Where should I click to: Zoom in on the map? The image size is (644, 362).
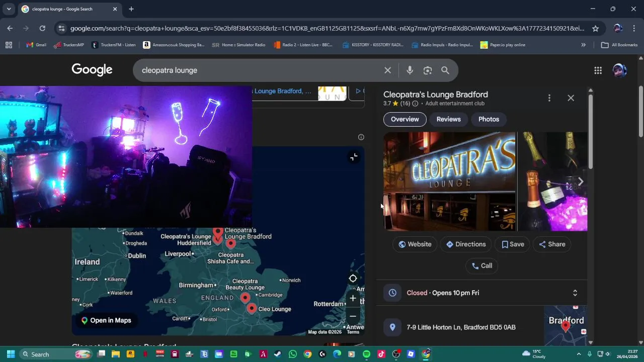pos(353,298)
